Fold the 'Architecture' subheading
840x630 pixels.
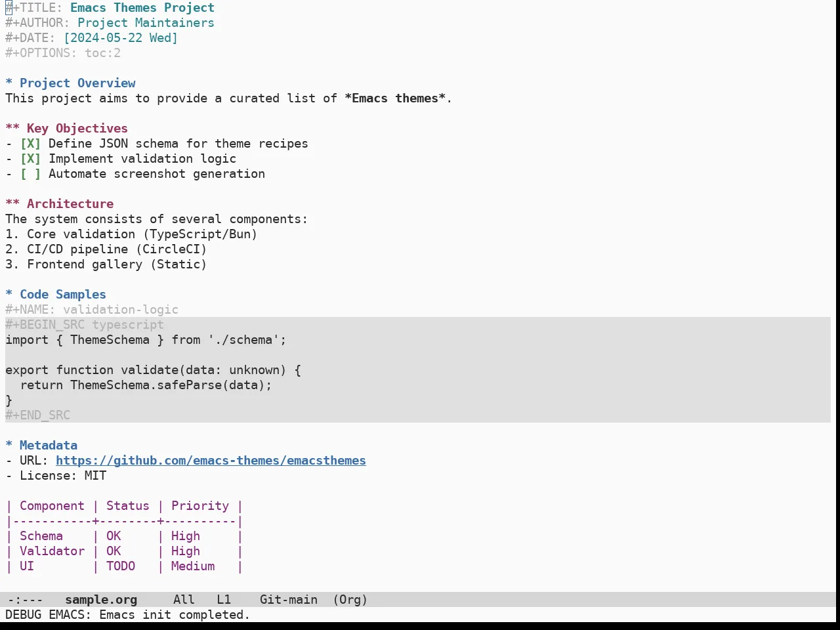click(59, 204)
